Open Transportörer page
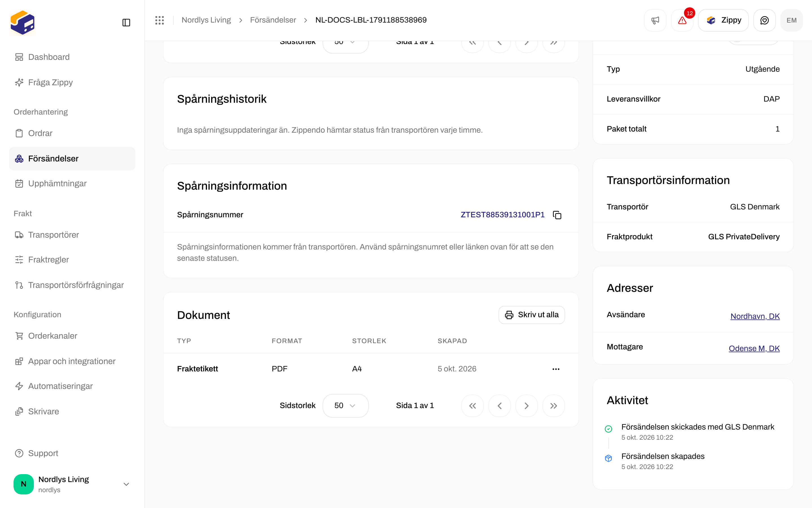 click(72, 235)
